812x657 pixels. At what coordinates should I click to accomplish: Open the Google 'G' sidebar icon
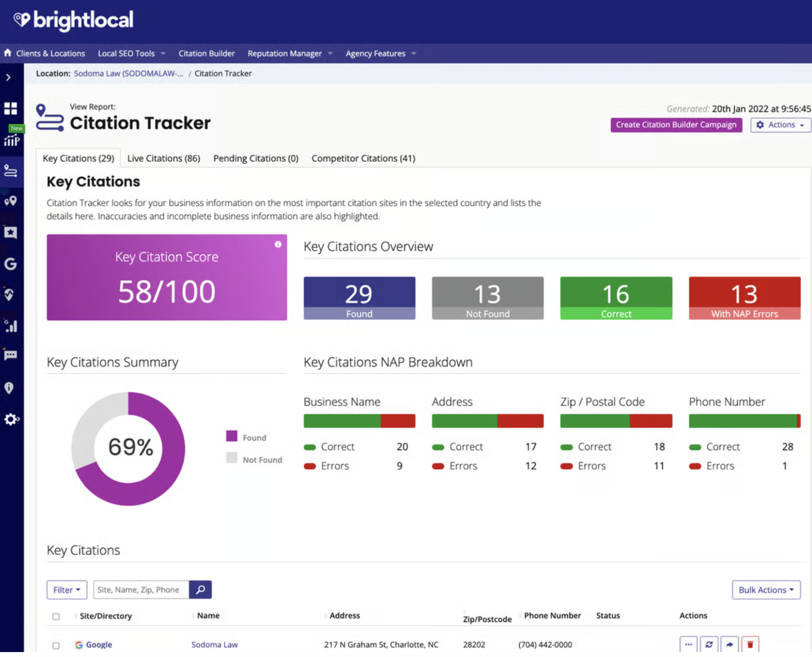(10, 263)
